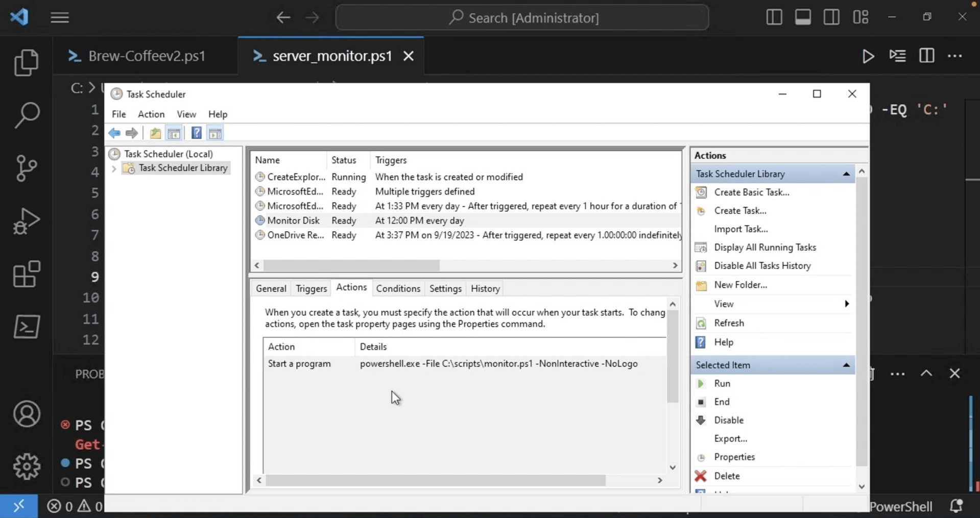The width and height of the screenshot is (980, 518).
Task: Open Run and Debug view in VS Code
Action: [27, 221]
